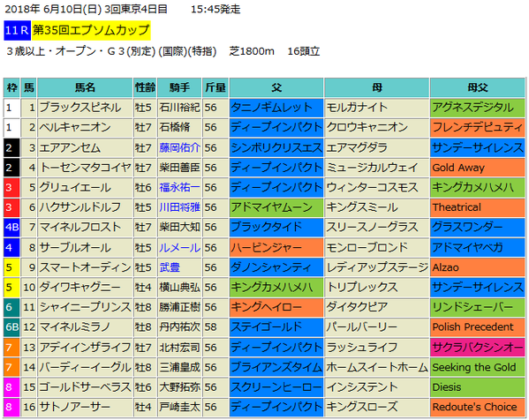Click broodmare sire フレンチデピュティ
The width and height of the screenshot is (529, 420).
tap(478, 127)
